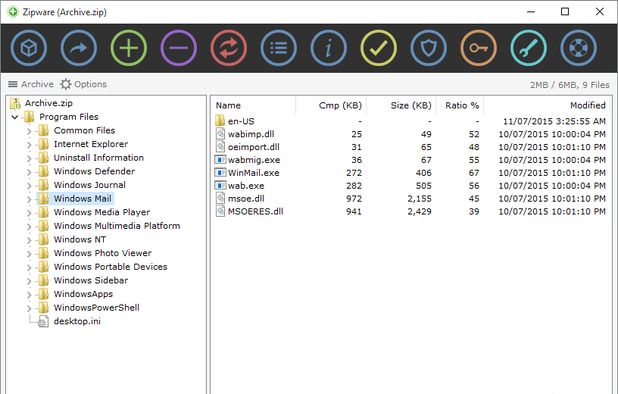Click the green plus add files icon
Viewport: 618px width, 394px height.
(x=129, y=48)
